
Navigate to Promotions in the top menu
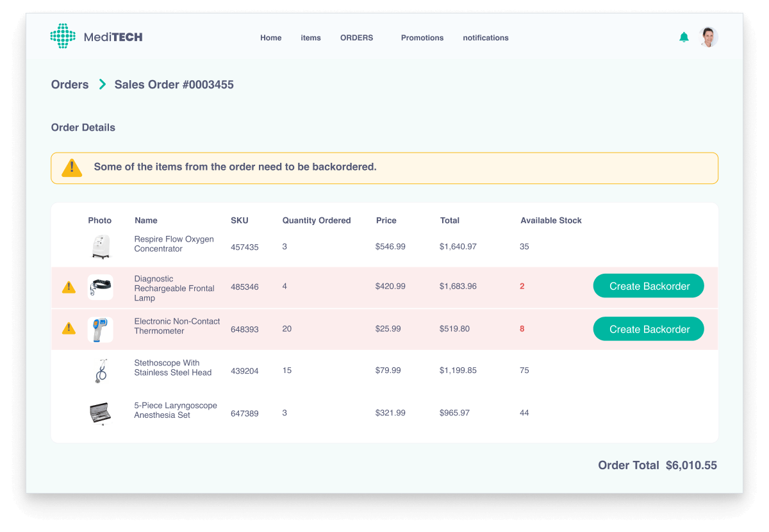coord(422,38)
